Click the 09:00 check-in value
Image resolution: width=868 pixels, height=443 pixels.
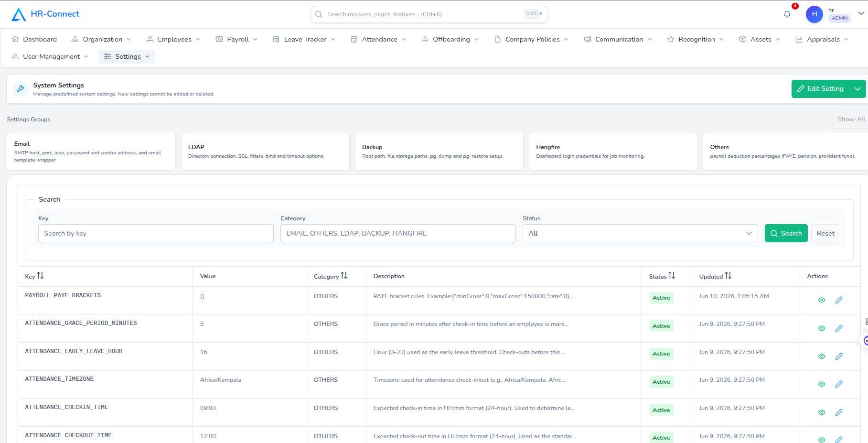pos(208,408)
